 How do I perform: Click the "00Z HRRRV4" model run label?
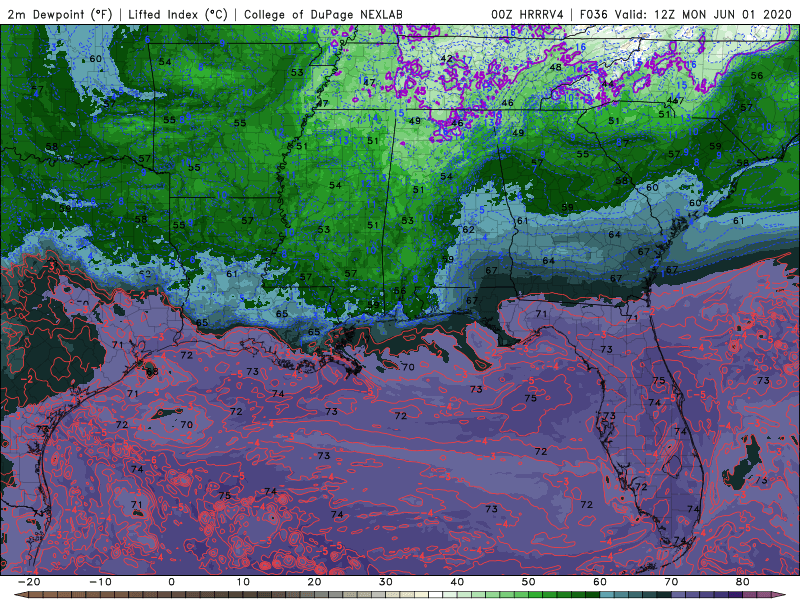[527, 14]
